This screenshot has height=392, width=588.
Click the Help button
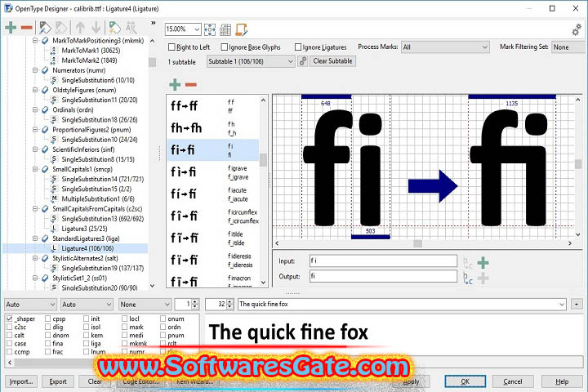562,381
